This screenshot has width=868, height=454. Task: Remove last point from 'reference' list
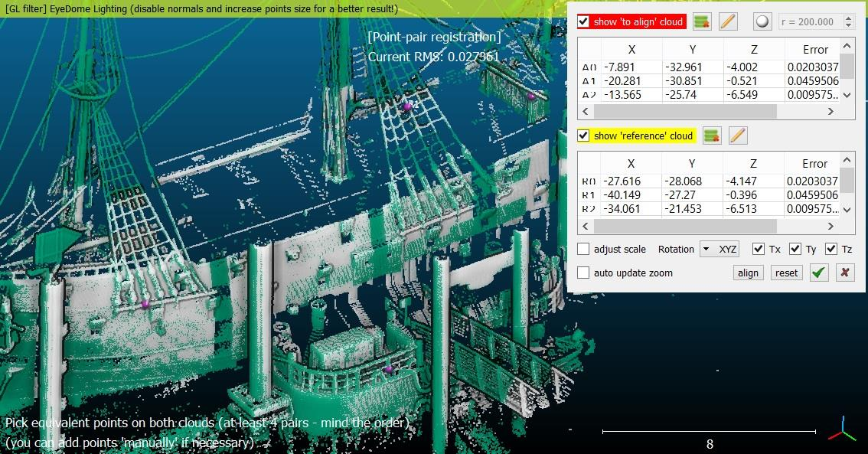click(x=712, y=136)
